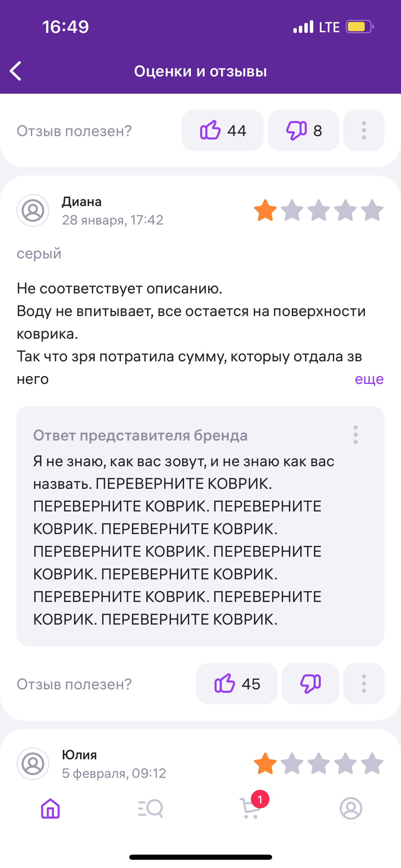Open options for the brand representative reply
401x868 pixels.
[356, 435]
